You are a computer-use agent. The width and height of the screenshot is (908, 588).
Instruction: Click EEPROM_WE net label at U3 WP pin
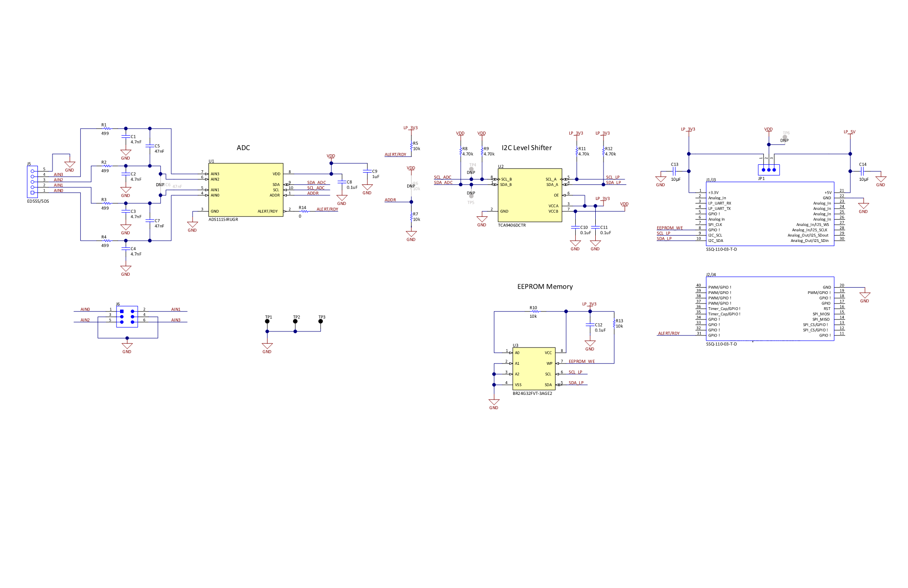pos(582,362)
